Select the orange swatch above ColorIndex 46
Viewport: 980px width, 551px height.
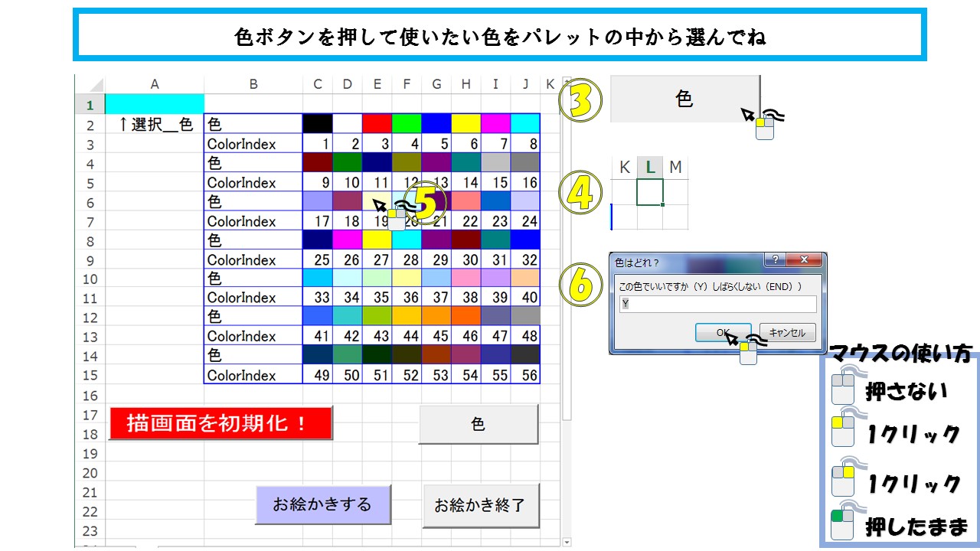point(465,316)
